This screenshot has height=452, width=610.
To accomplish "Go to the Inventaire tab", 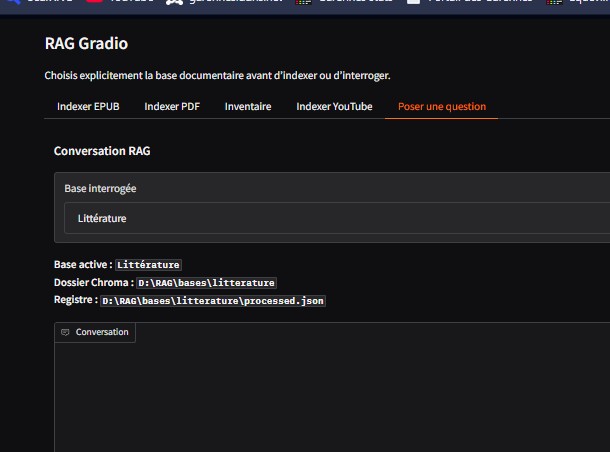I will tap(248, 107).
